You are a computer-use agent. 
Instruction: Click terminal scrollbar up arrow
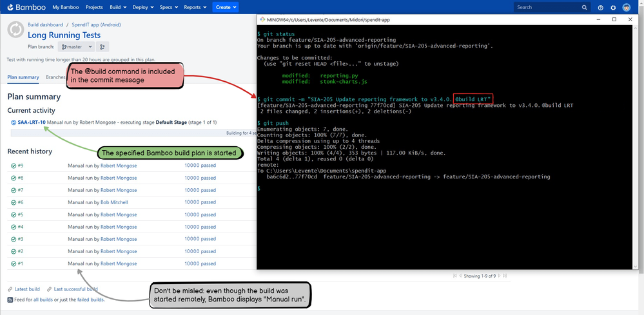point(636,28)
